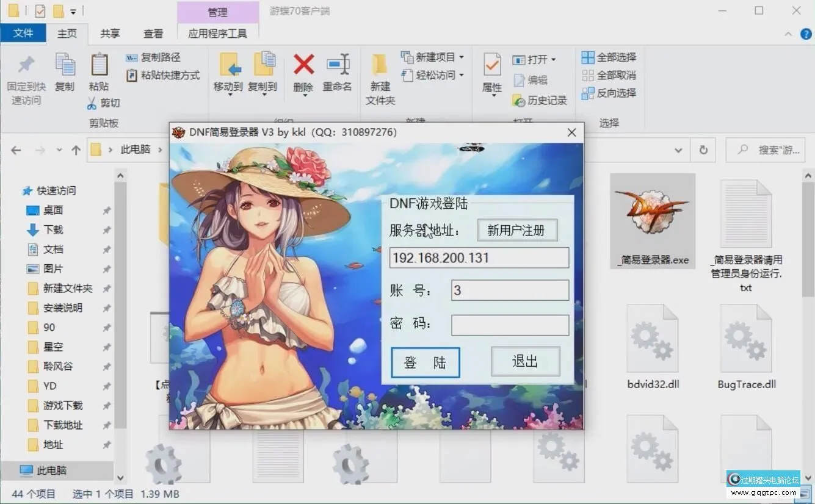Click the 新建文件夹 (New Folder) icon
Screen dimensions: 815x504
click(x=379, y=76)
